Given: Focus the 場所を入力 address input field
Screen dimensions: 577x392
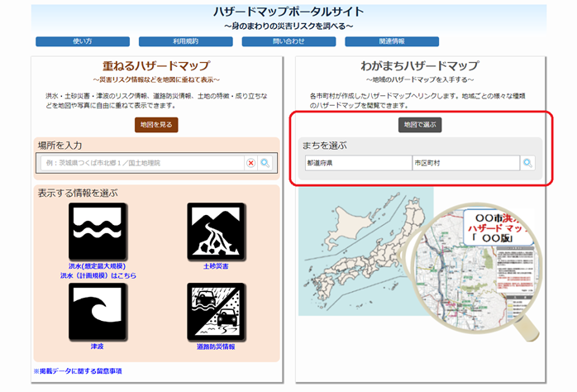Looking at the screenshot, I should 142,163.
